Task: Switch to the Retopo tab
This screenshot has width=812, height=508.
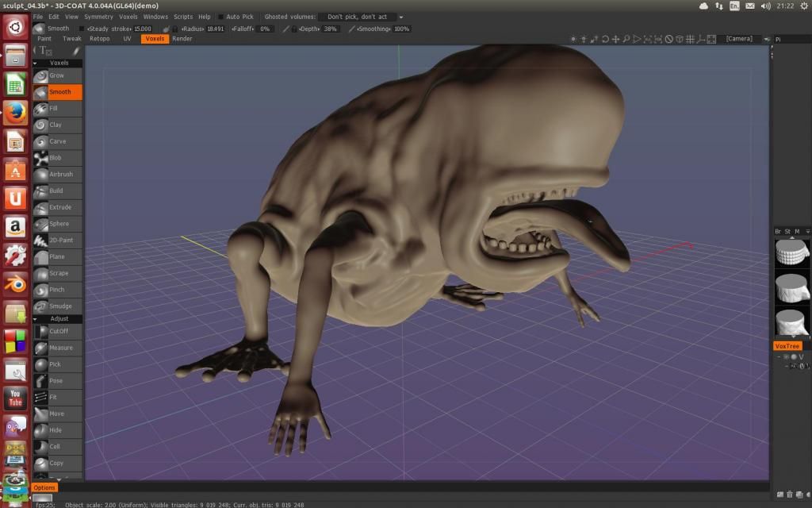Action: pos(100,38)
